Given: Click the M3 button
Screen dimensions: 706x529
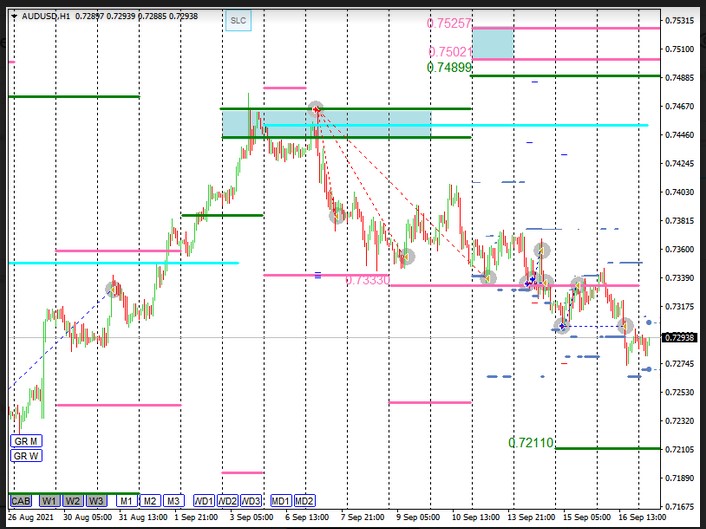Looking at the screenshot, I should click(x=173, y=500).
